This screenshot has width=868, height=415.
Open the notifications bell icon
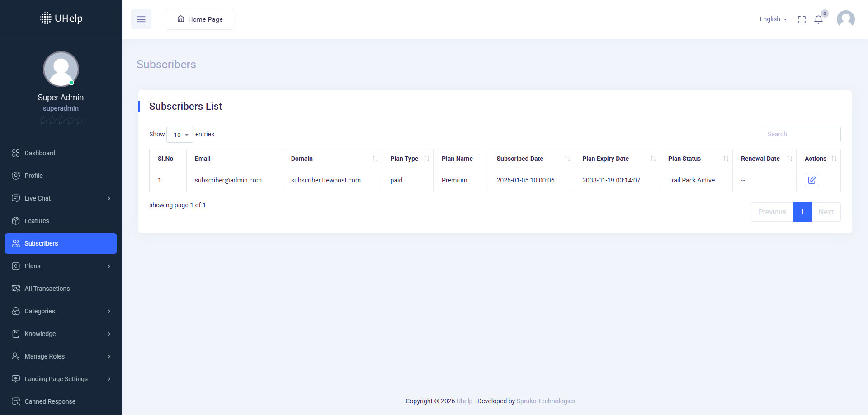[x=818, y=19]
